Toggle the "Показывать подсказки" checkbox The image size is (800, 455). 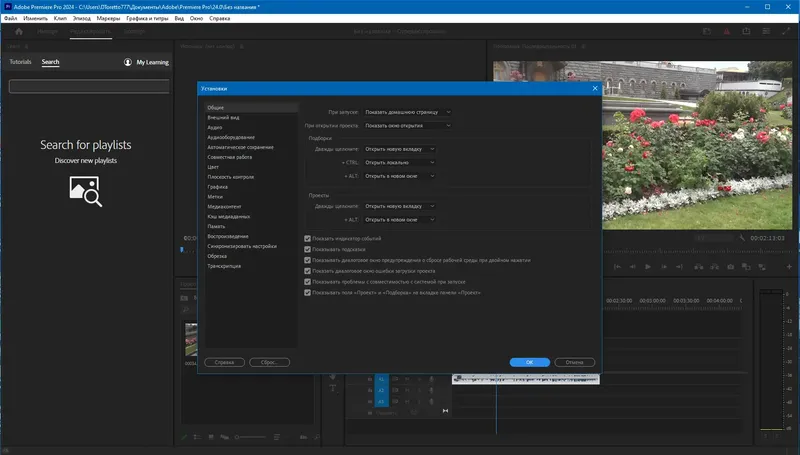tap(307, 249)
